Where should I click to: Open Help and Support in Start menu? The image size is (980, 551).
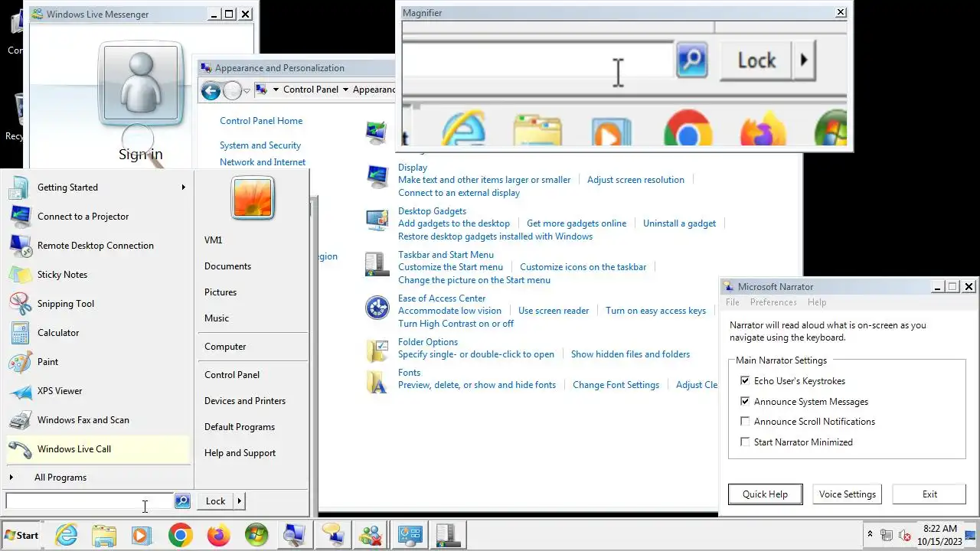tap(240, 453)
